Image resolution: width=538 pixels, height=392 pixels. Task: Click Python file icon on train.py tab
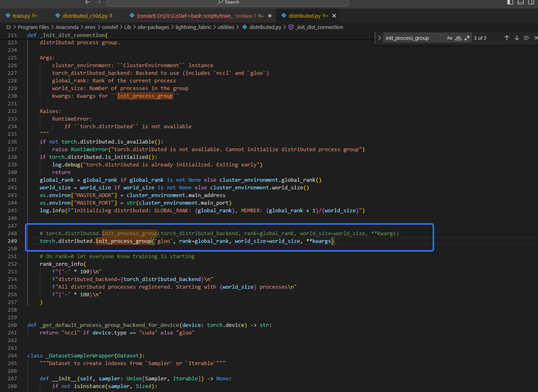[8, 16]
